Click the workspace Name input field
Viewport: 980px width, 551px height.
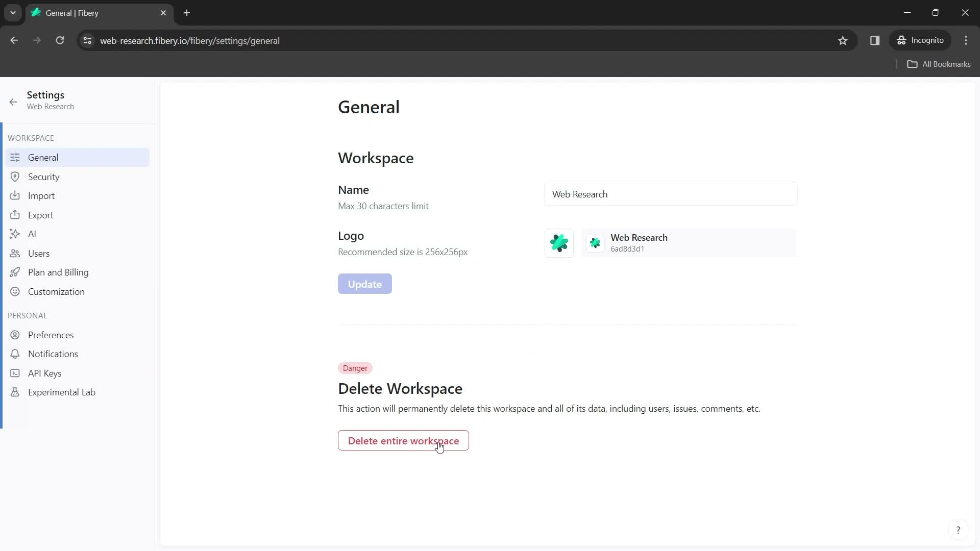[x=670, y=194]
